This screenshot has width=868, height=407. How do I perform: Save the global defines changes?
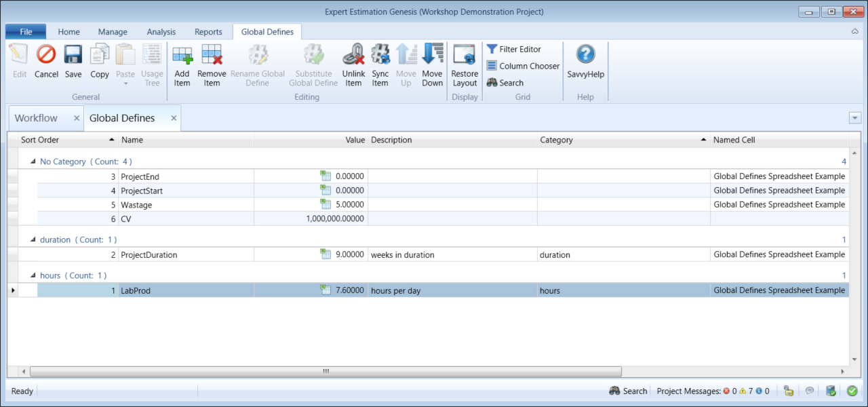pyautogui.click(x=73, y=55)
